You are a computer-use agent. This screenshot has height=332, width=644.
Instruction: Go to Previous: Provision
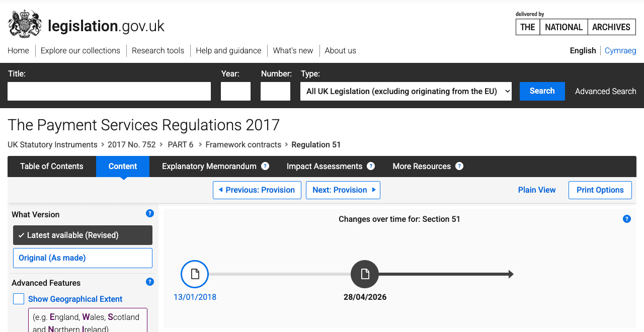257,190
